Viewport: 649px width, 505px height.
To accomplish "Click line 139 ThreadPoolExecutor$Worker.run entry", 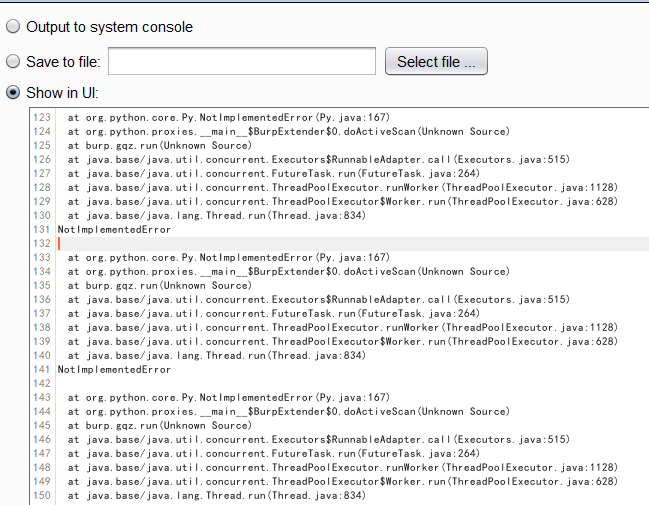I will click(343, 341).
